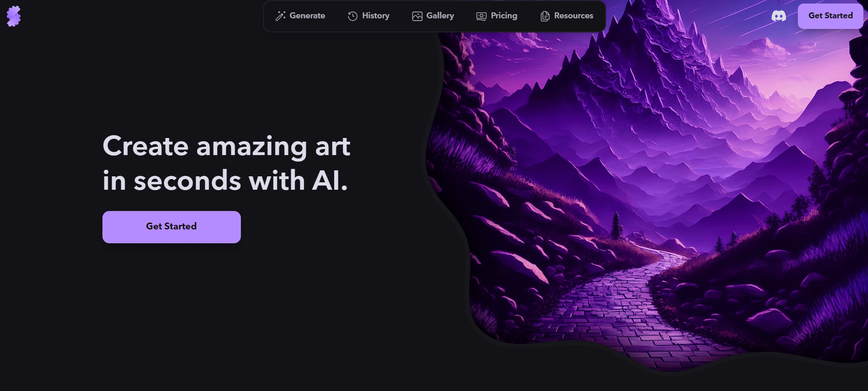Click the hero Get Started button
Image resolution: width=868 pixels, height=391 pixels.
point(171,227)
